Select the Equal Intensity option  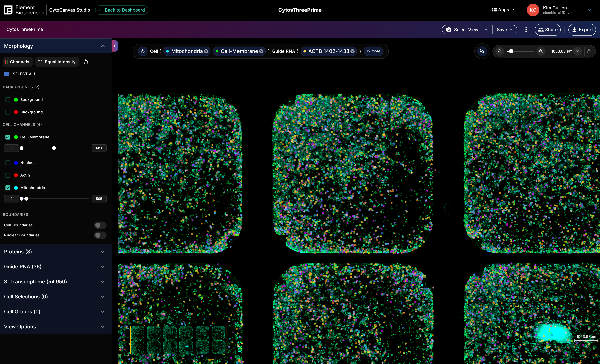57,62
